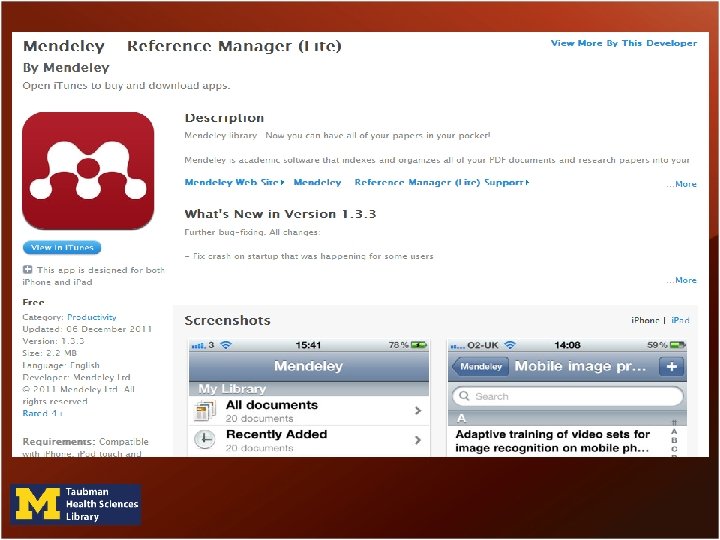The image size is (720, 540).
Task: Click the Taubman Health Sciences Library logo
Action: 76,504
